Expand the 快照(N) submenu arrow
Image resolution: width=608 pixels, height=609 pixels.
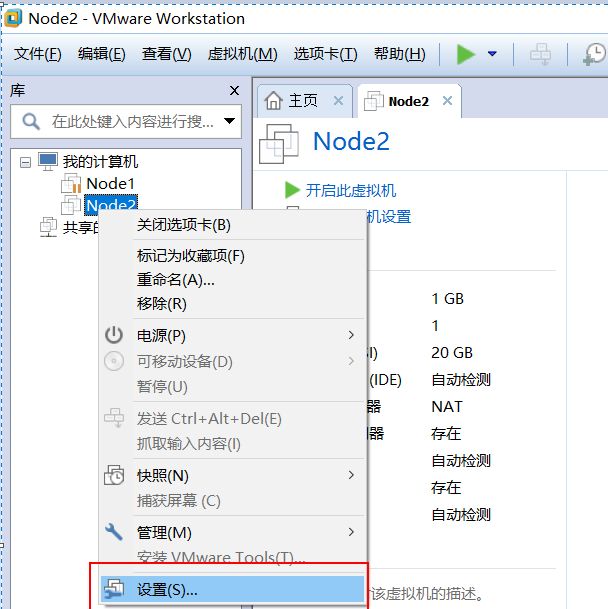[x=351, y=475]
